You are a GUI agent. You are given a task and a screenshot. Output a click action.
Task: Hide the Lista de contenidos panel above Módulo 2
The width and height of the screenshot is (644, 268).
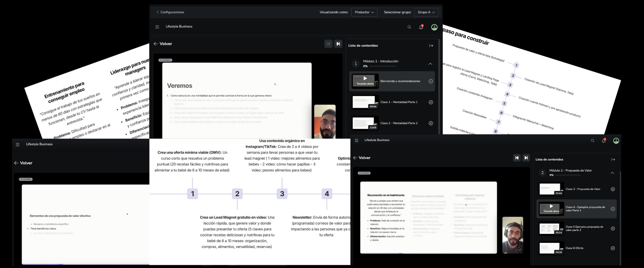click(613, 159)
